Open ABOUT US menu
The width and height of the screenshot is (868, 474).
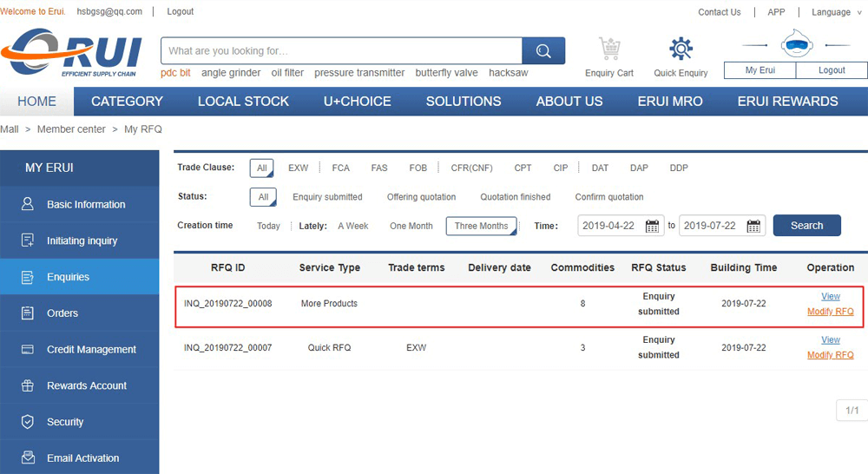pos(569,102)
